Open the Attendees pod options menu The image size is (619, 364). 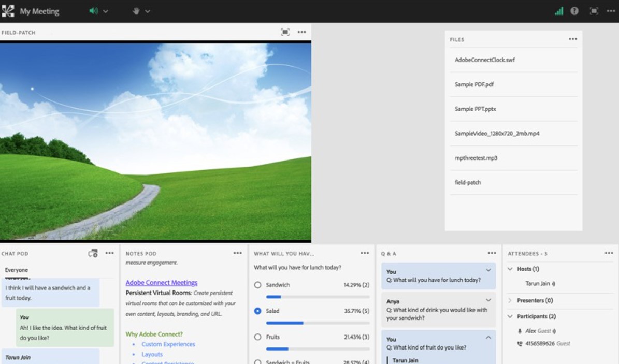point(609,253)
